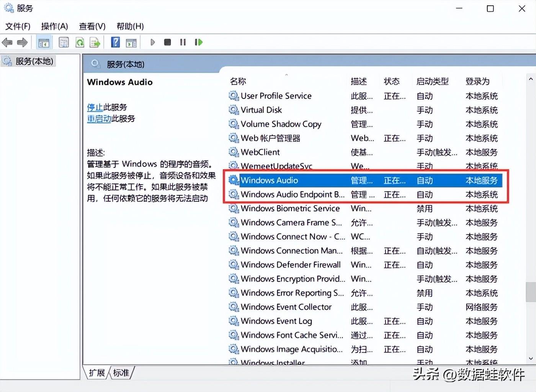This screenshot has height=392, width=536.
Task: Restart the service with the toolbar icon
Action: pyautogui.click(x=198, y=42)
